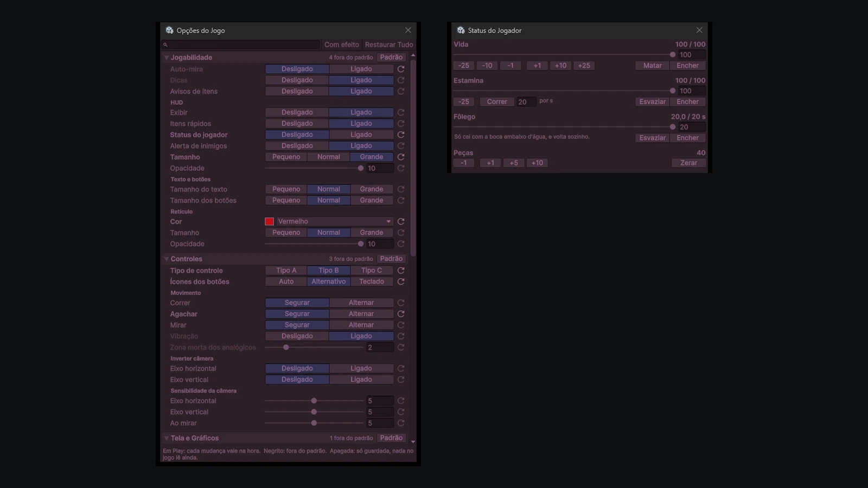
Task: Click the reset icon for Ao mirar sensitivity
Action: (x=401, y=423)
